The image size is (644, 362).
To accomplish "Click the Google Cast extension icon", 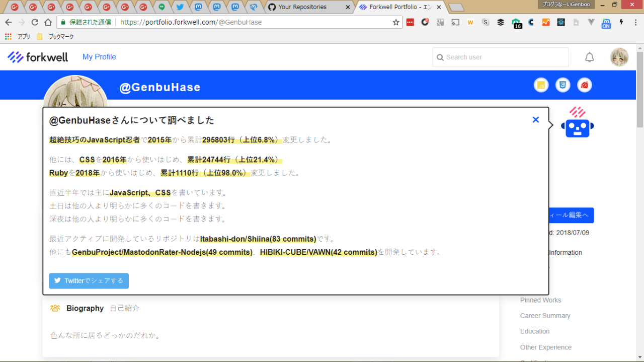I will pyautogui.click(x=455, y=22).
